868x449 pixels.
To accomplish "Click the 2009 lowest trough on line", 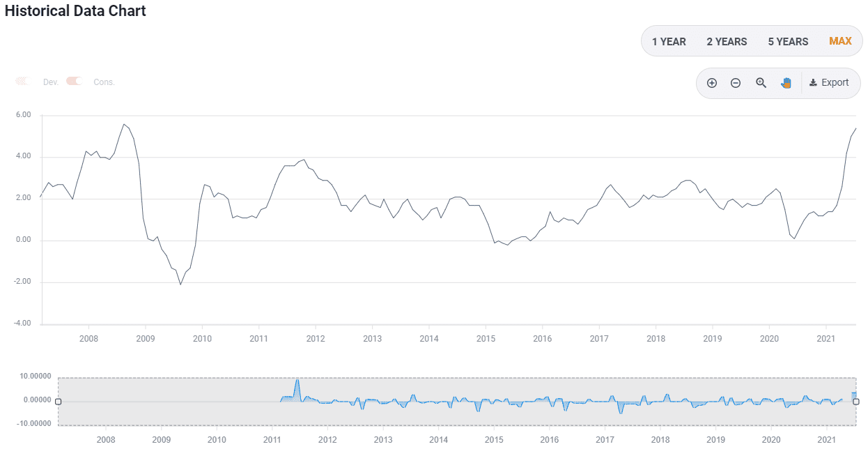I will [x=180, y=284].
